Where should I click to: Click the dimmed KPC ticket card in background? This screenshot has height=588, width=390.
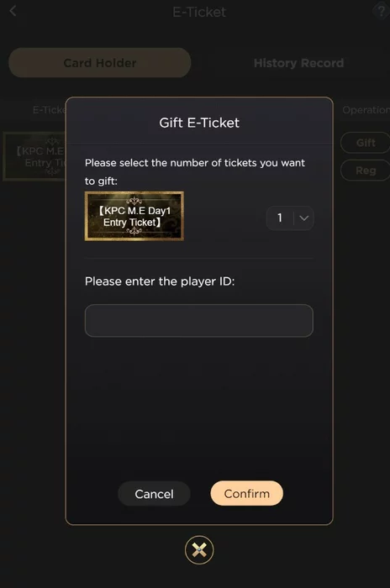point(34,156)
